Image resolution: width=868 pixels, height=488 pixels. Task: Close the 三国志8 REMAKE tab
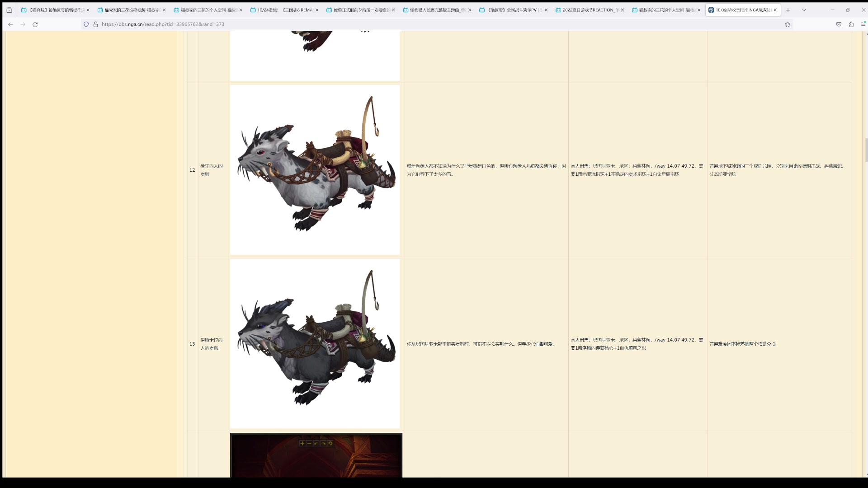point(317,10)
